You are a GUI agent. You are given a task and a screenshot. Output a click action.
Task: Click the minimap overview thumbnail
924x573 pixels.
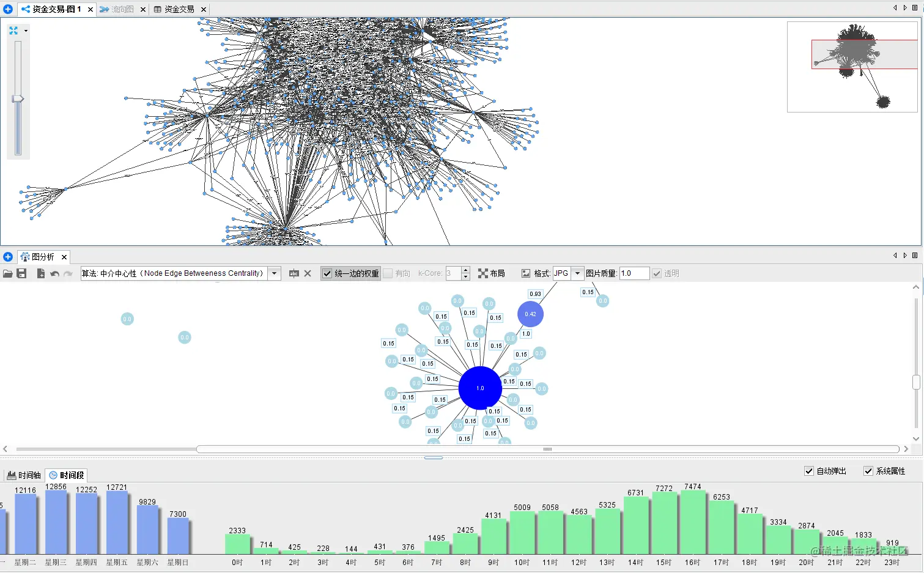[852, 67]
